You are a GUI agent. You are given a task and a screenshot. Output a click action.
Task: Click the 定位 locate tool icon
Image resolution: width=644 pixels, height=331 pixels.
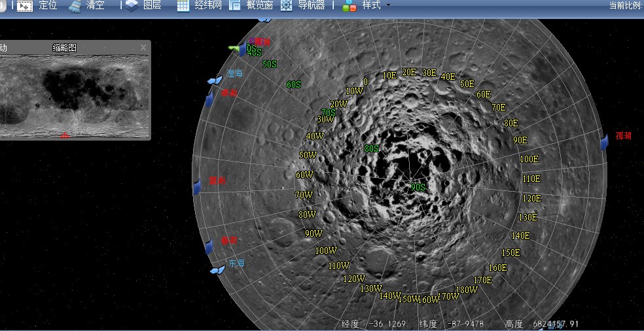point(25,6)
